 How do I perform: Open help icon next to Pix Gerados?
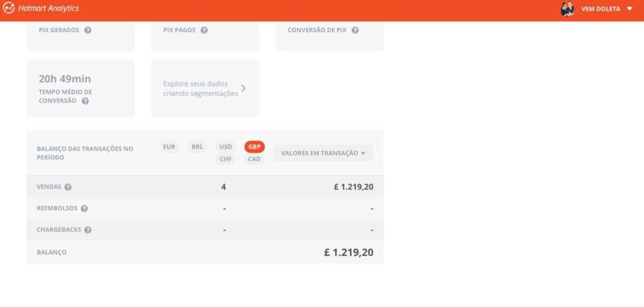[87, 30]
